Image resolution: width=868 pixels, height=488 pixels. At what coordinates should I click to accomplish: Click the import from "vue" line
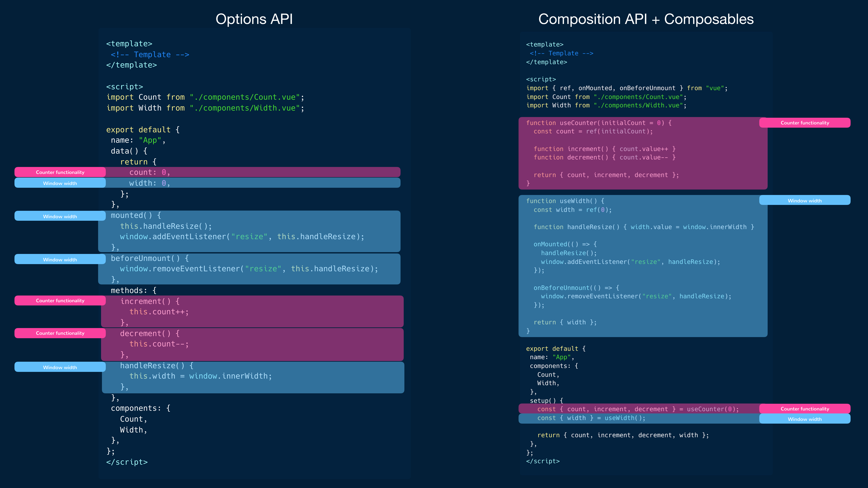[627, 88]
